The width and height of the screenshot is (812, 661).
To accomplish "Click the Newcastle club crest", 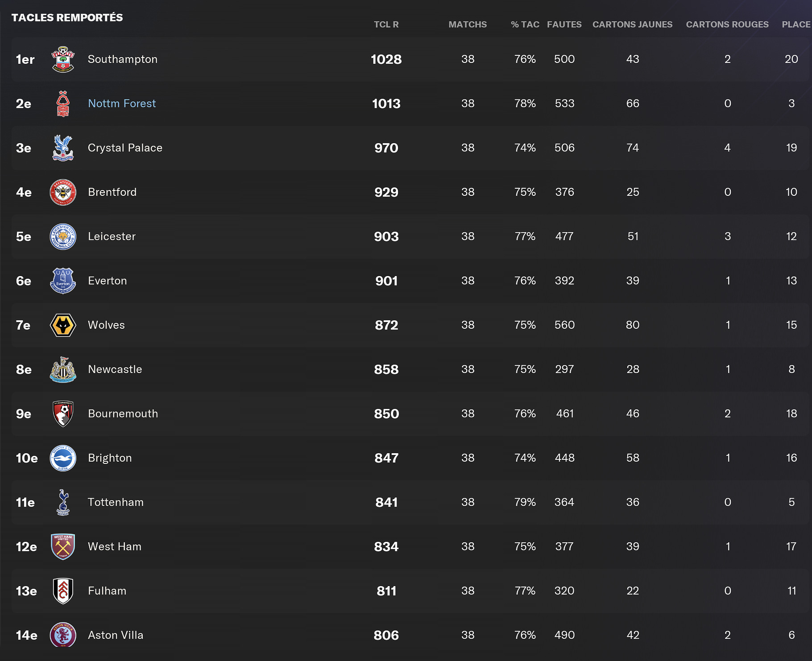I will click(63, 369).
